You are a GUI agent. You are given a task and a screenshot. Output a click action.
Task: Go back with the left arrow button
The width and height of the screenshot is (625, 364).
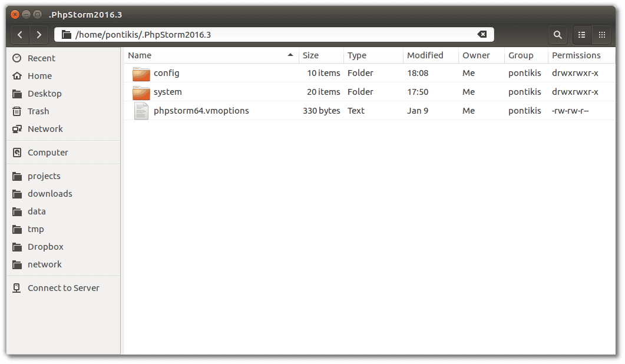tap(20, 35)
